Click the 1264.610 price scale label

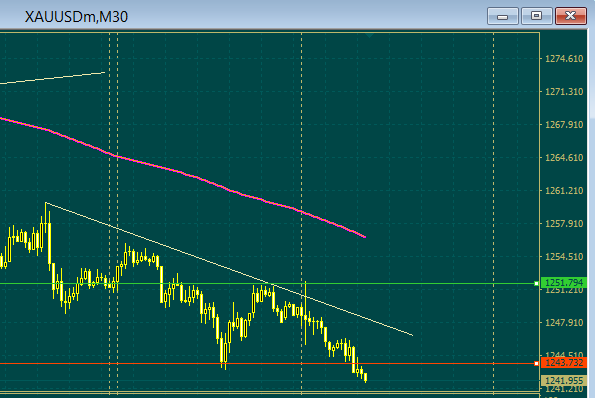click(x=564, y=158)
